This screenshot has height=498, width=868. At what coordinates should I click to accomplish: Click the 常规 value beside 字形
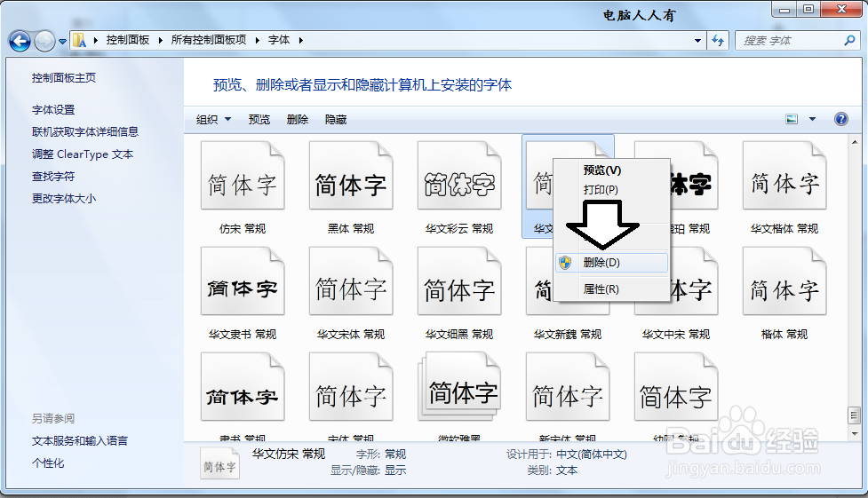(395, 455)
